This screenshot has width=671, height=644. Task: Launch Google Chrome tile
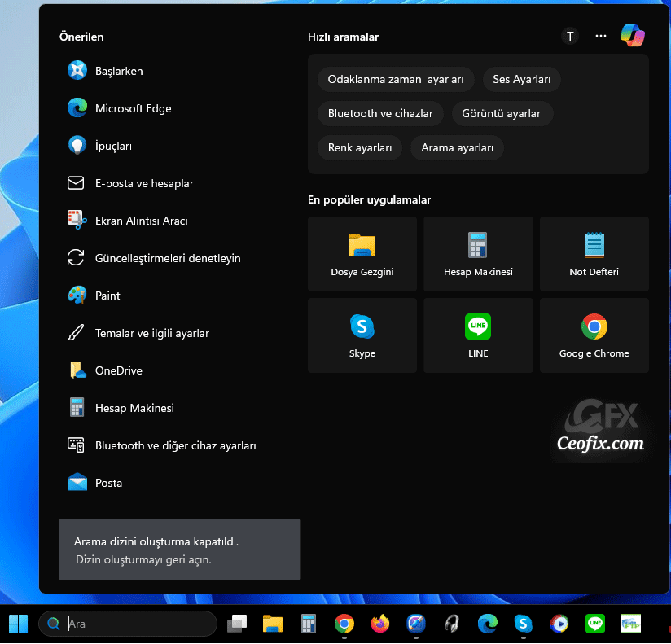(x=594, y=335)
